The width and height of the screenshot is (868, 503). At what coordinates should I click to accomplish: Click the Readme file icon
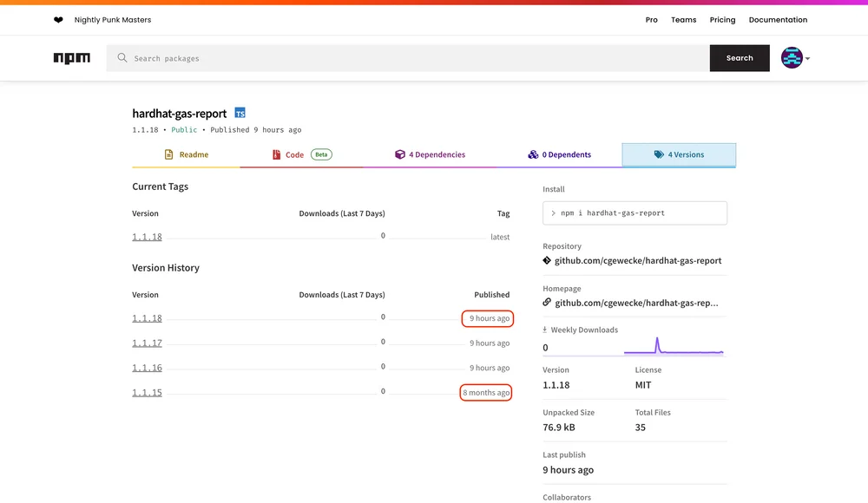tap(169, 154)
